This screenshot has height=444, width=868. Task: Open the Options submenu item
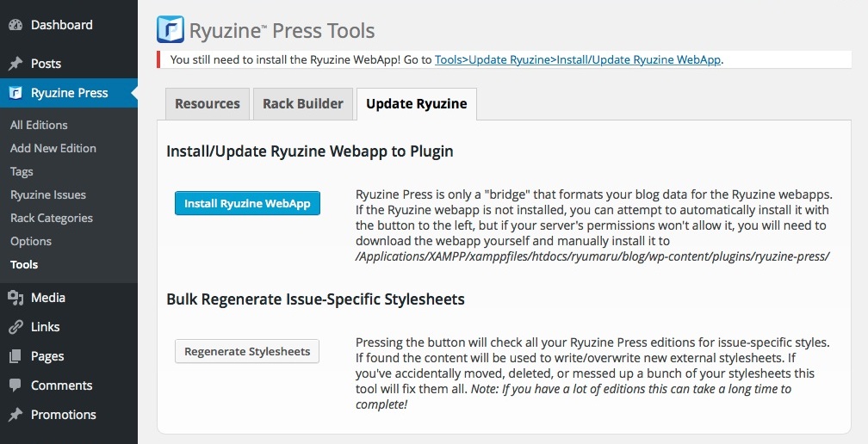[31, 241]
